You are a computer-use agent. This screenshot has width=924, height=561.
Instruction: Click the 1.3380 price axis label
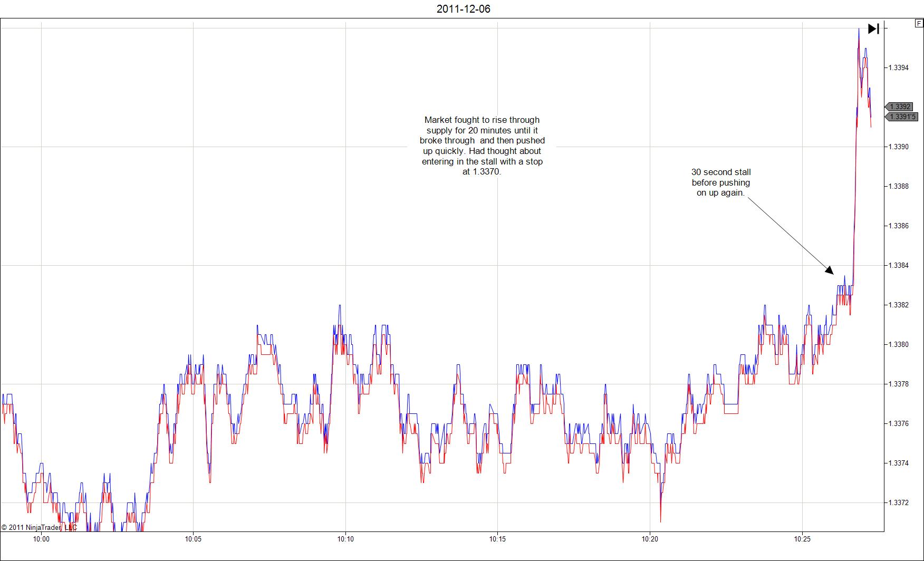(x=899, y=344)
